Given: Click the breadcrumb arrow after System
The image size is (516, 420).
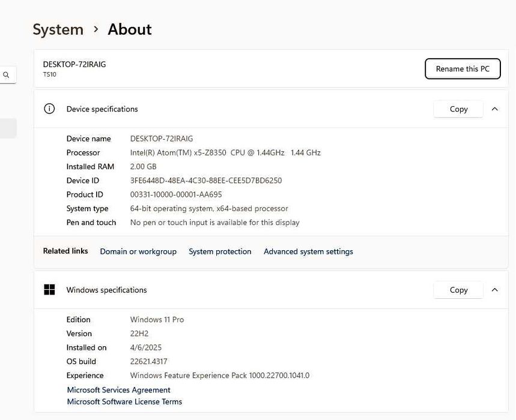Looking at the screenshot, I should click(96, 29).
